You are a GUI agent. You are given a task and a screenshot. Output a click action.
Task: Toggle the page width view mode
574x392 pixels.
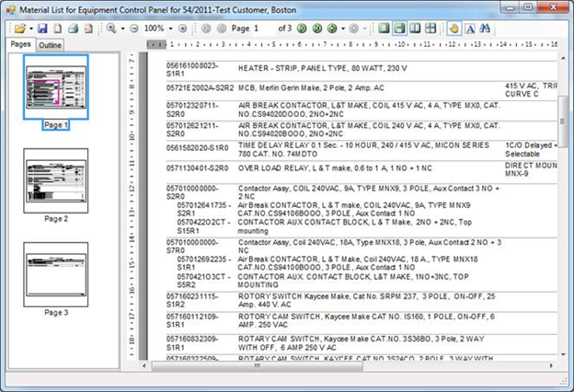(400, 29)
